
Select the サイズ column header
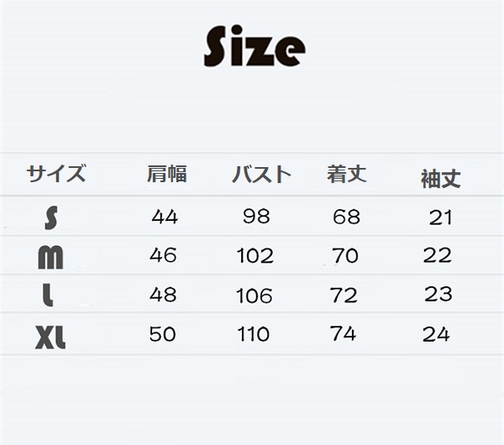click(x=56, y=173)
